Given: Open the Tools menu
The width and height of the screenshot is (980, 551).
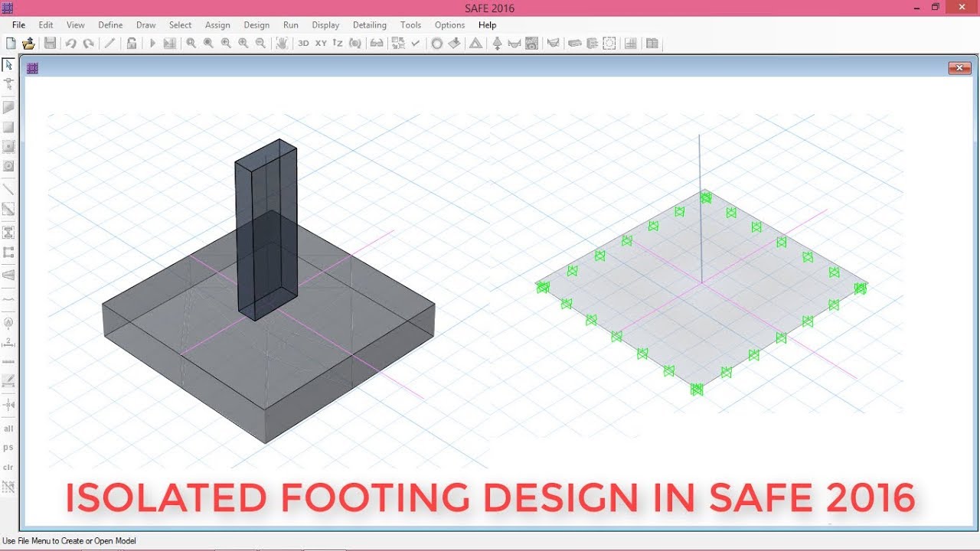Looking at the screenshot, I should (410, 25).
